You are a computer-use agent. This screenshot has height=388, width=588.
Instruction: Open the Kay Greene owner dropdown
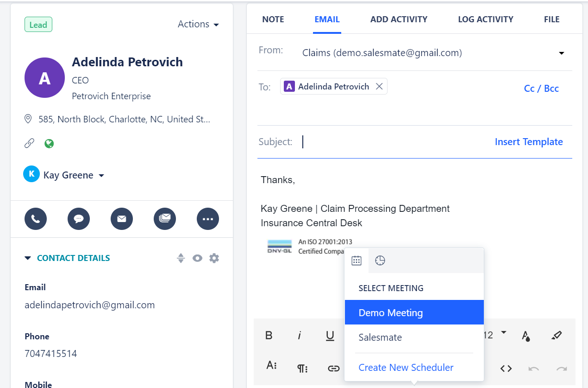[74, 175]
